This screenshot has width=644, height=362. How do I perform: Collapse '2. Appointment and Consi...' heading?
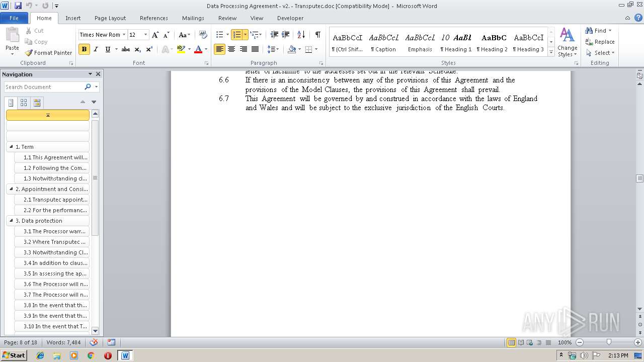(x=11, y=189)
